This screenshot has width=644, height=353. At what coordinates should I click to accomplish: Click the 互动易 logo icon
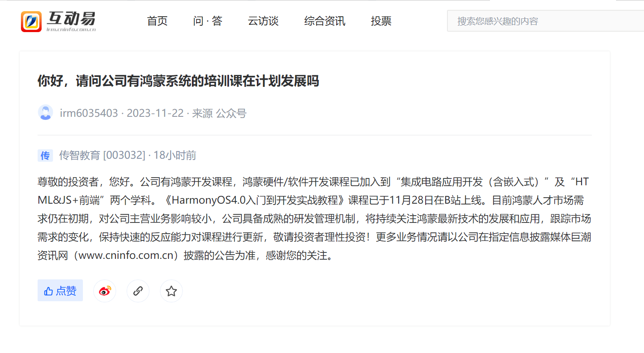coord(31,21)
